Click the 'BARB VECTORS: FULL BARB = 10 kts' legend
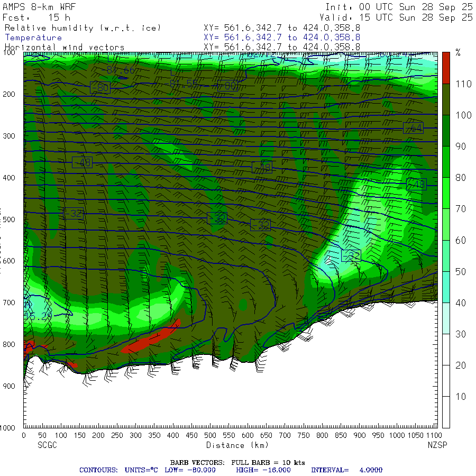This screenshot has height=476, width=476. coord(237,462)
